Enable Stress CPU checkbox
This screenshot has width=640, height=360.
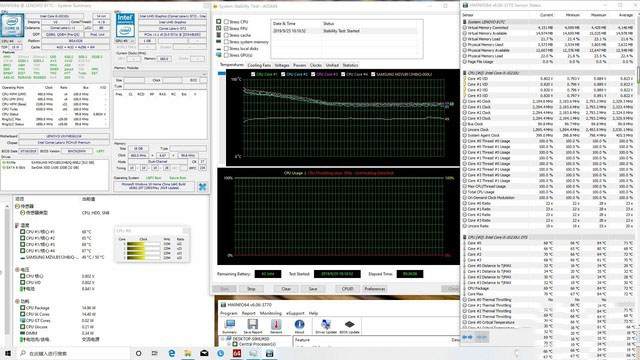226,22
